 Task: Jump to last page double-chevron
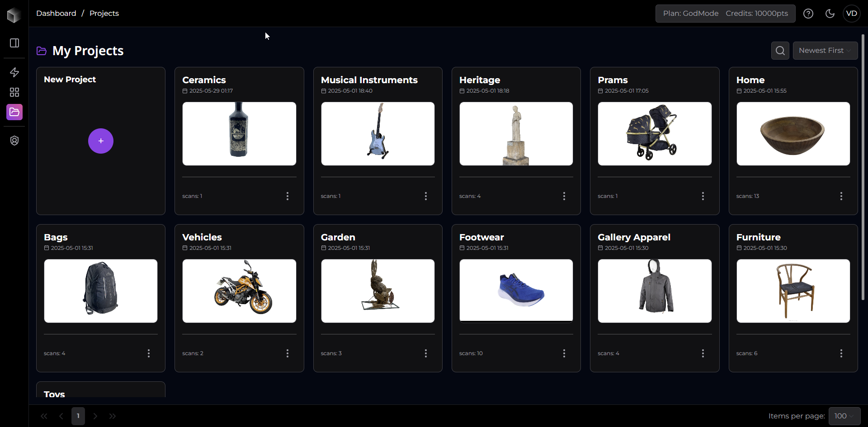click(x=113, y=416)
